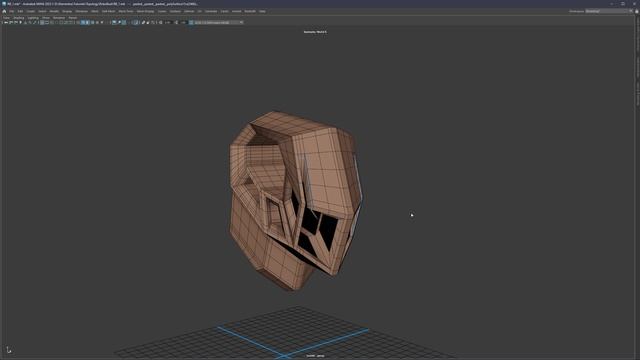Screen dimensions: 640x360
Task: Open the File menu
Action: [11, 11]
